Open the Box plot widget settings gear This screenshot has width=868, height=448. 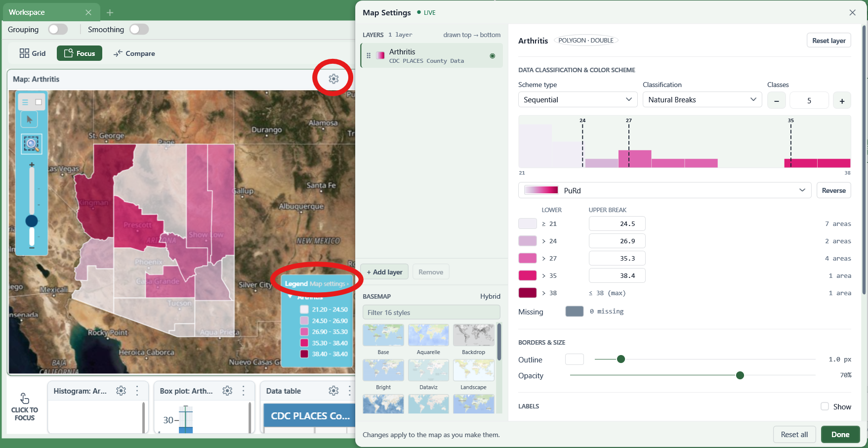[227, 391]
